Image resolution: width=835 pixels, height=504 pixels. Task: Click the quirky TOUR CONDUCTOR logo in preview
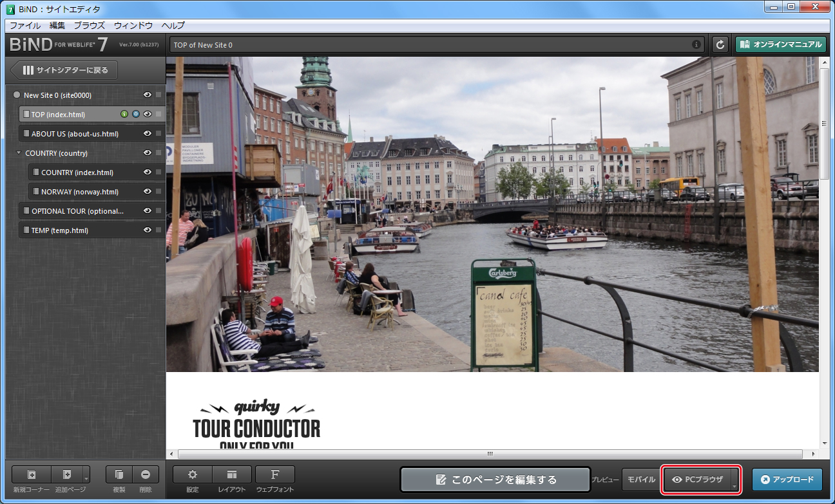coord(256,424)
